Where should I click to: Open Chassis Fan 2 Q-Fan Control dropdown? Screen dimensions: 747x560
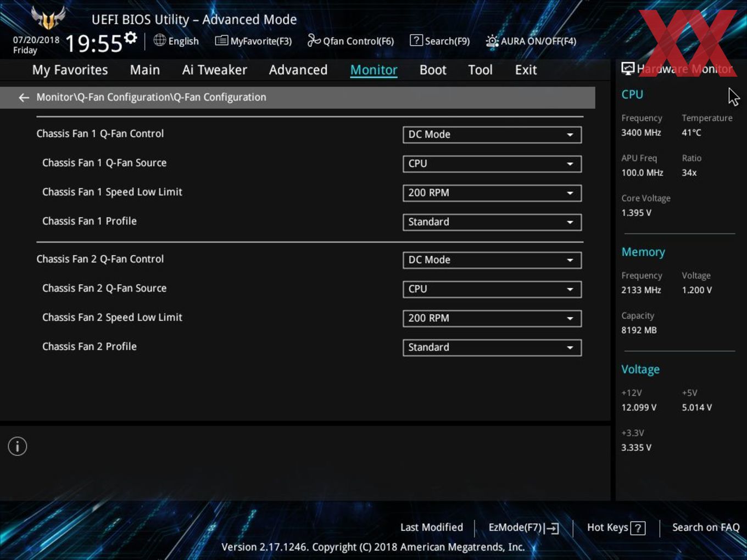pyautogui.click(x=492, y=260)
